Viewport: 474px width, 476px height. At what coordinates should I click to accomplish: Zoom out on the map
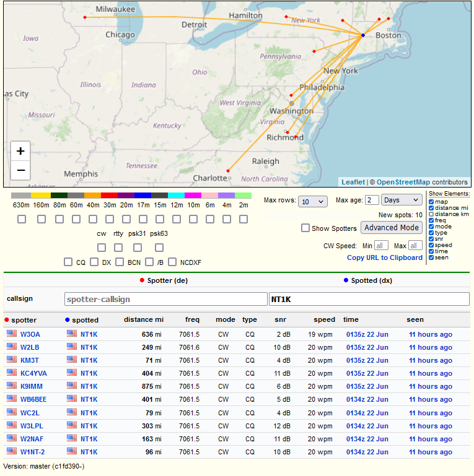point(20,170)
